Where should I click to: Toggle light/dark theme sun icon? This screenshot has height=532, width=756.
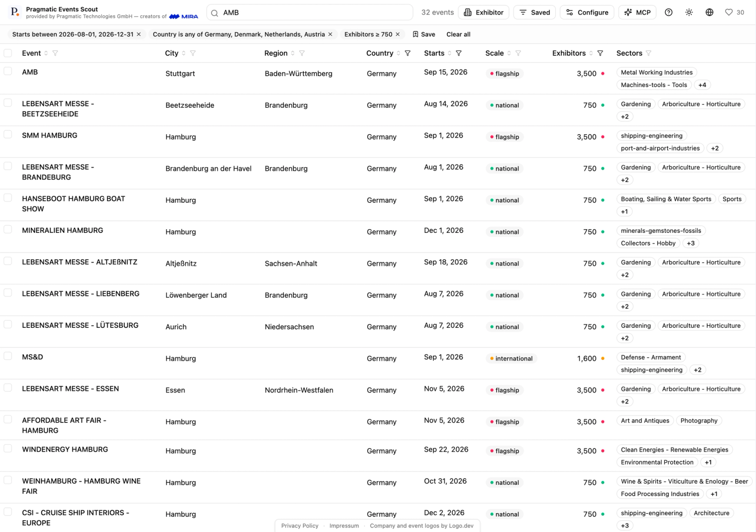689,12
